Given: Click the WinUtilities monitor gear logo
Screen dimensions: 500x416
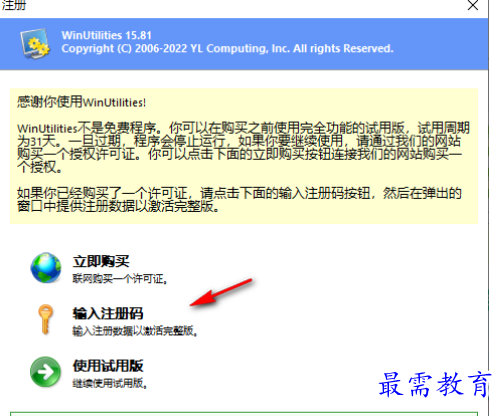Looking at the screenshot, I should (35, 44).
